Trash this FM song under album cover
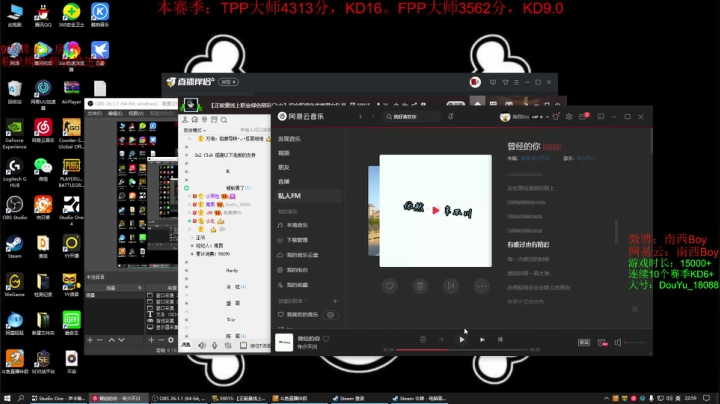The height and width of the screenshot is (404, 720). 420,286
